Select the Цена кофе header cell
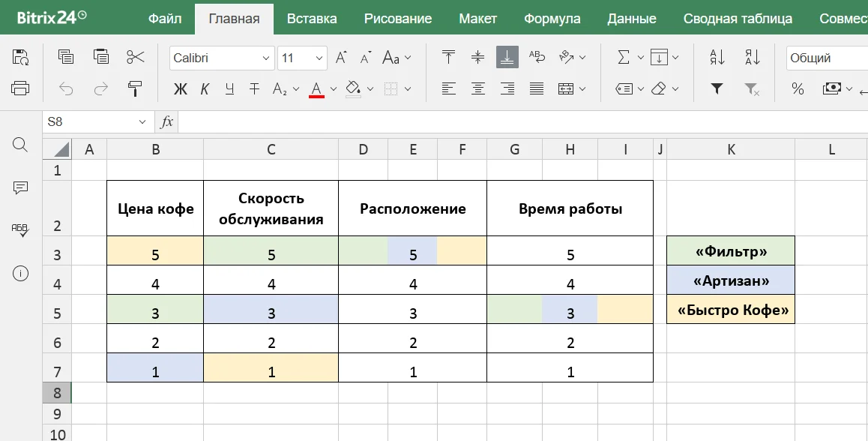 [x=156, y=208]
